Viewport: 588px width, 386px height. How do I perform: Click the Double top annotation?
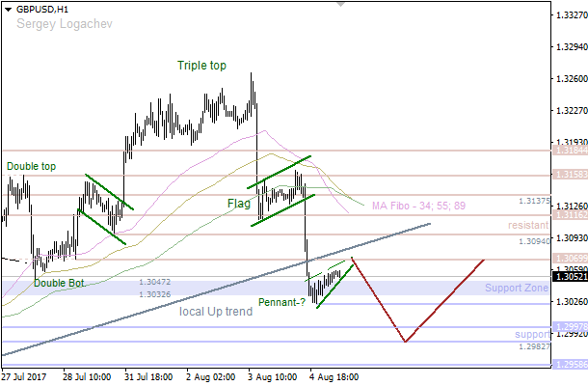30,166
